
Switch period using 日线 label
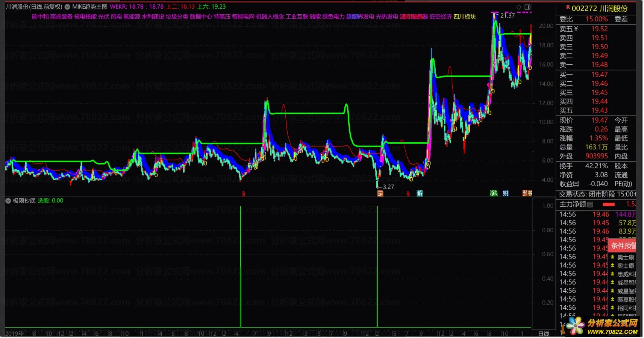(544, 334)
